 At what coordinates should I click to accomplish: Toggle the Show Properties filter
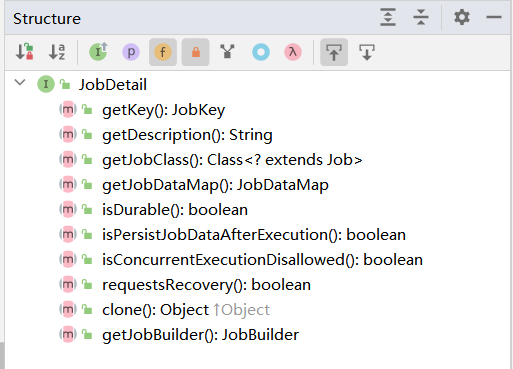(131, 52)
